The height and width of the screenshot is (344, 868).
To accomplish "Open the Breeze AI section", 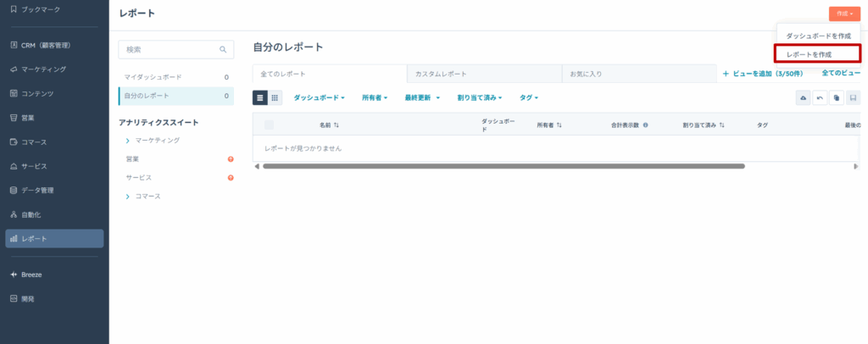I will (31, 275).
